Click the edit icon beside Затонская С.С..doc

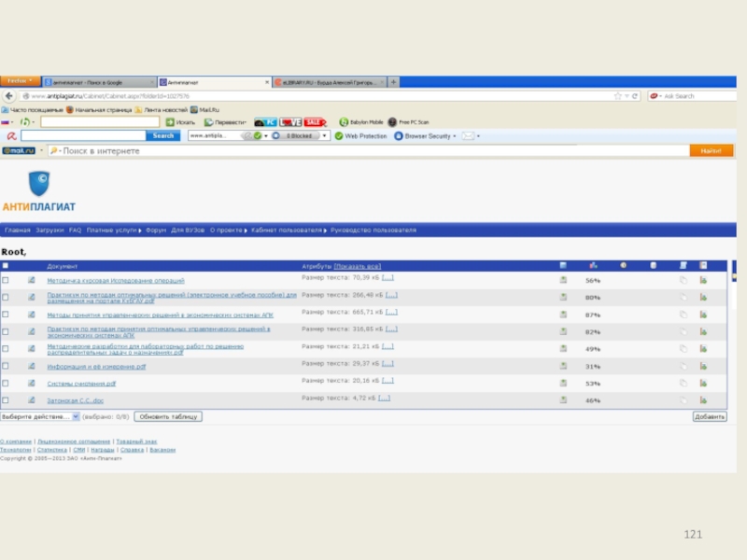point(31,399)
